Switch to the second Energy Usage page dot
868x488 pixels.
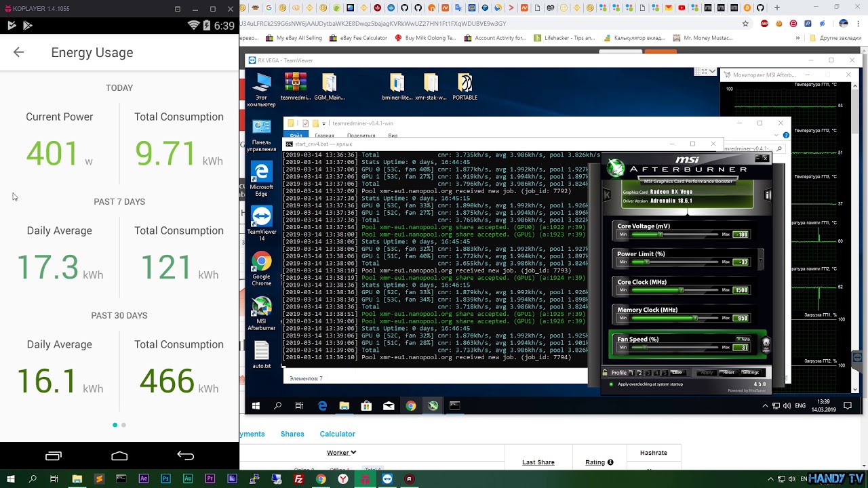point(123,425)
